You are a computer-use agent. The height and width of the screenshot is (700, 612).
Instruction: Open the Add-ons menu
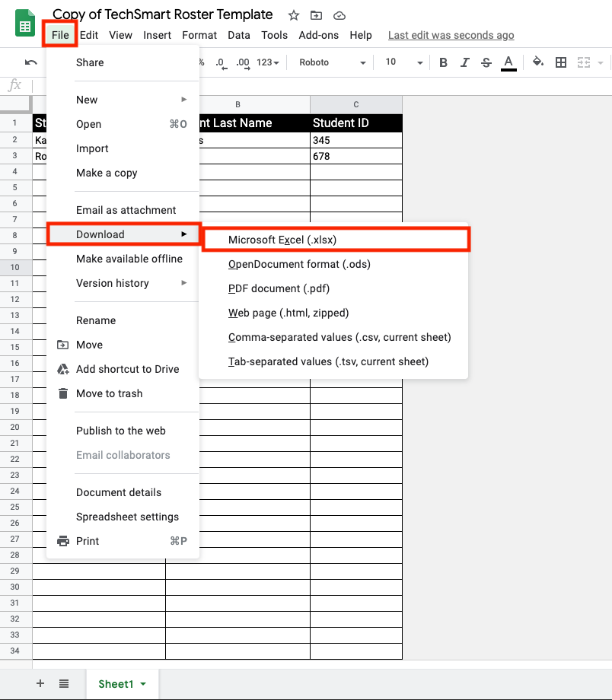pyautogui.click(x=318, y=35)
